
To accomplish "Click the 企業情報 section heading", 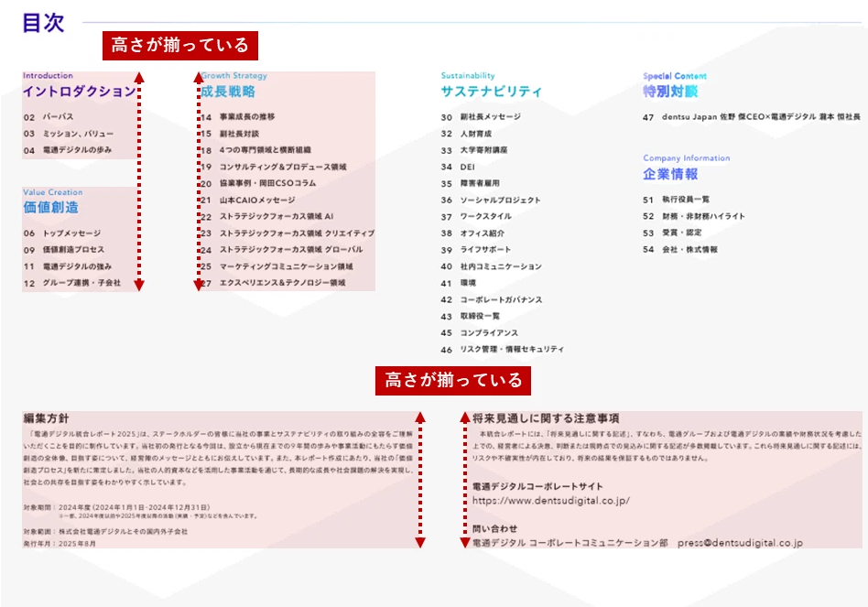I will (670, 174).
